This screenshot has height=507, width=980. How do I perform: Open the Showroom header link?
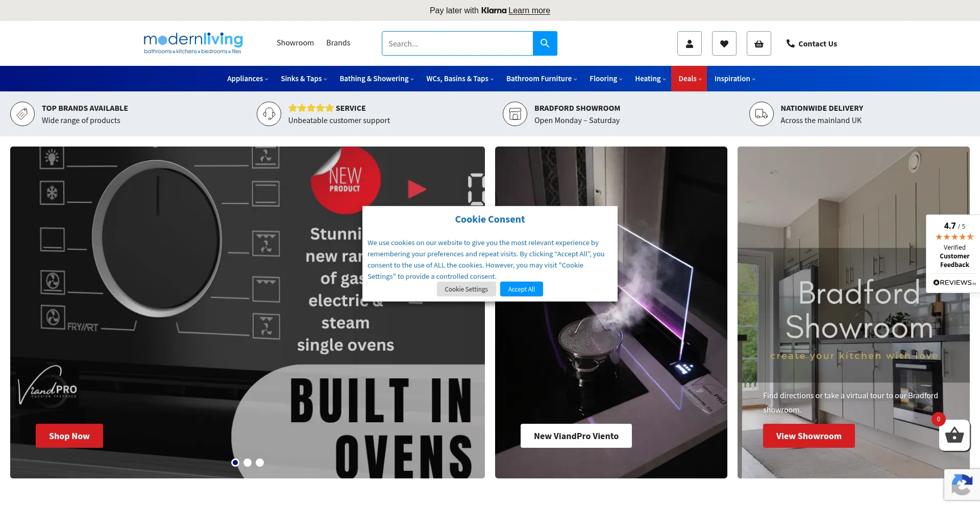click(x=295, y=43)
